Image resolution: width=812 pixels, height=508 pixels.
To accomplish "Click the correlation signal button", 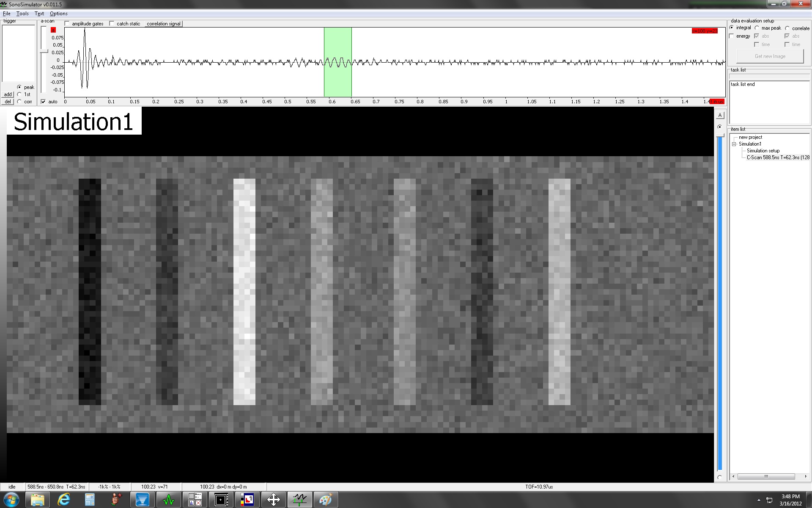I will click(164, 24).
